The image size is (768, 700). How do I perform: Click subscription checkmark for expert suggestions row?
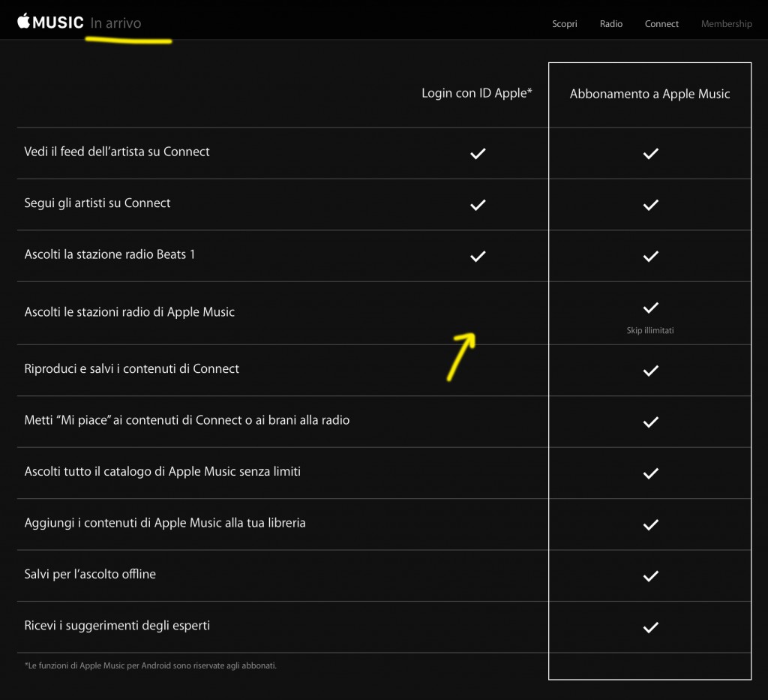tap(650, 627)
